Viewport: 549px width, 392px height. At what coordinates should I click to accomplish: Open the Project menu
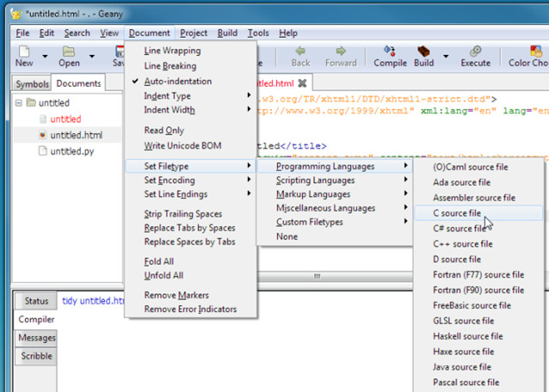(194, 33)
